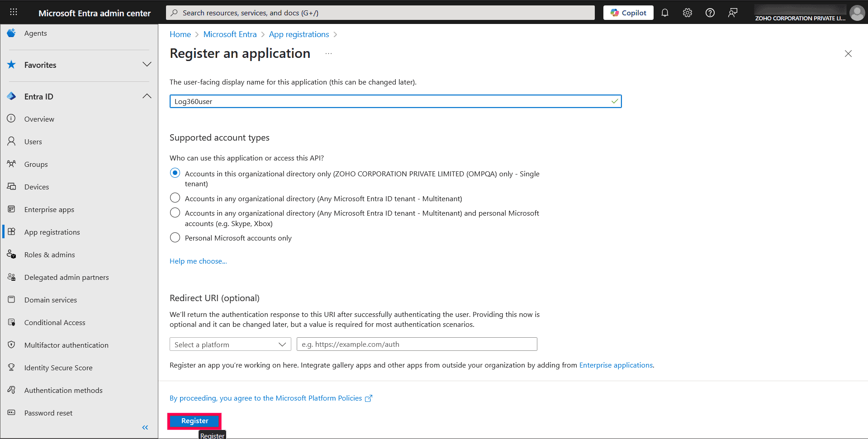Viewport: 868px width, 439px height.
Task: Select the Multitenant account option
Action: click(x=175, y=198)
